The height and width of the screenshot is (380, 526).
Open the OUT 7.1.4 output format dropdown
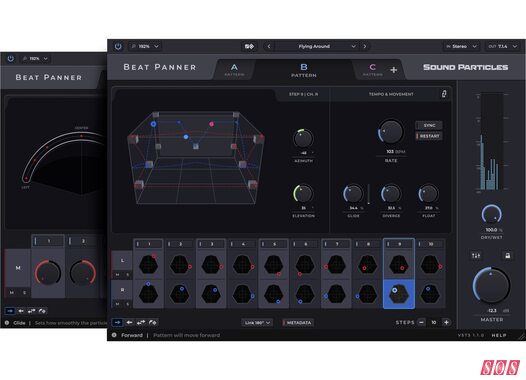[502, 46]
